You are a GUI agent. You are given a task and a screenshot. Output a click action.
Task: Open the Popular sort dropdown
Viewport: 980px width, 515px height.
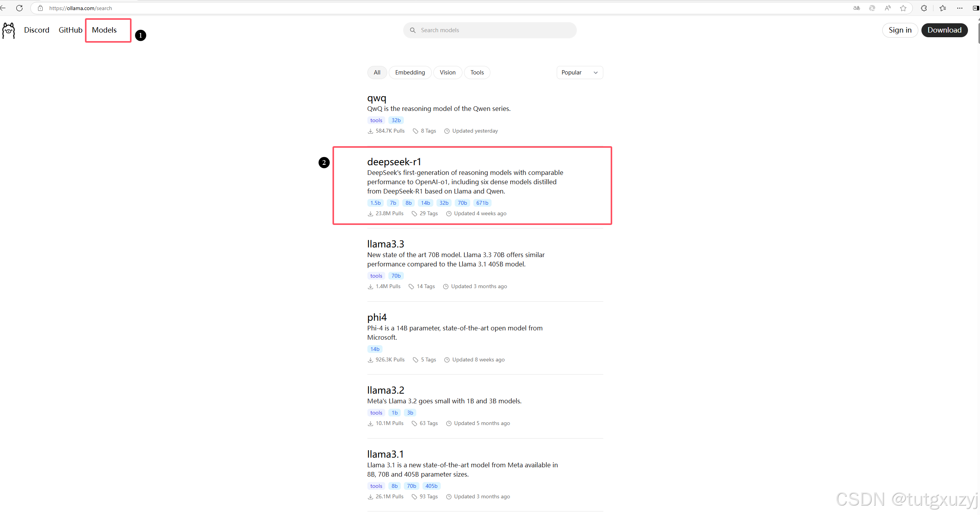pyautogui.click(x=579, y=73)
